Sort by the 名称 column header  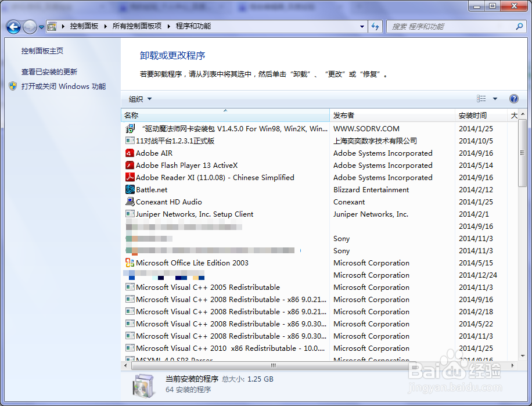[225, 116]
